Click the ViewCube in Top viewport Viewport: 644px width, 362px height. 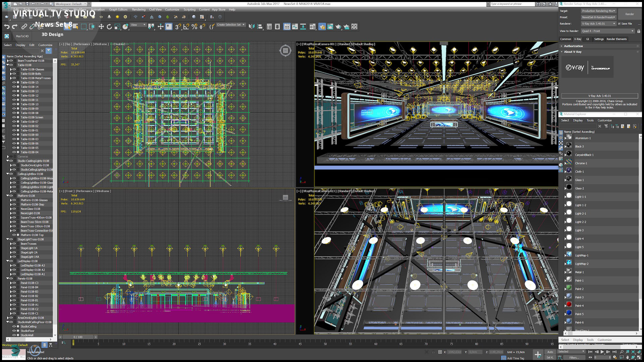(x=285, y=51)
